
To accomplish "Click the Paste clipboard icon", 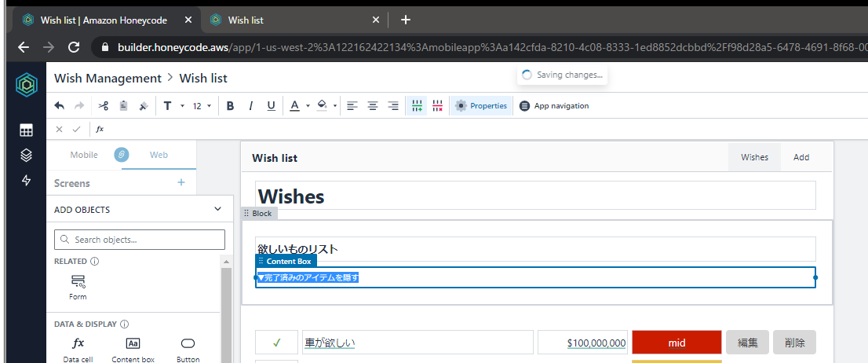I will pyautogui.click(x=123, y=106).
